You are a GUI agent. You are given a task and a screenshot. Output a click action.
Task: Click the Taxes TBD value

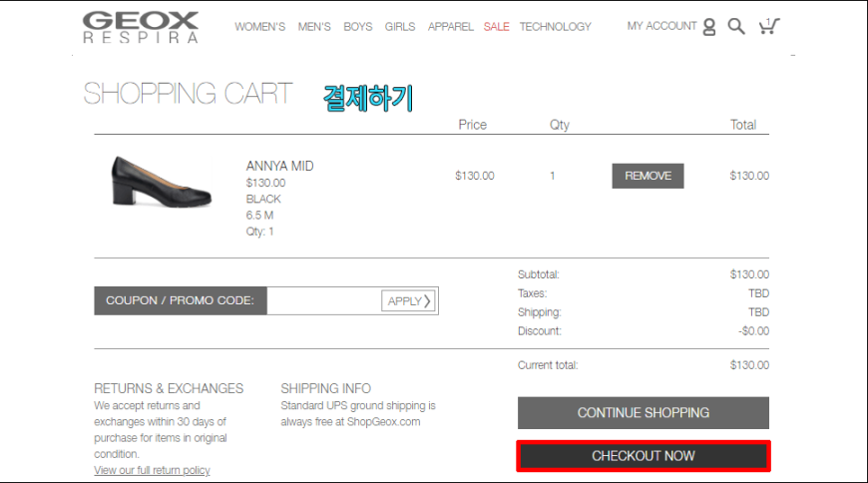pyautogui.click(x=758, y=293)
